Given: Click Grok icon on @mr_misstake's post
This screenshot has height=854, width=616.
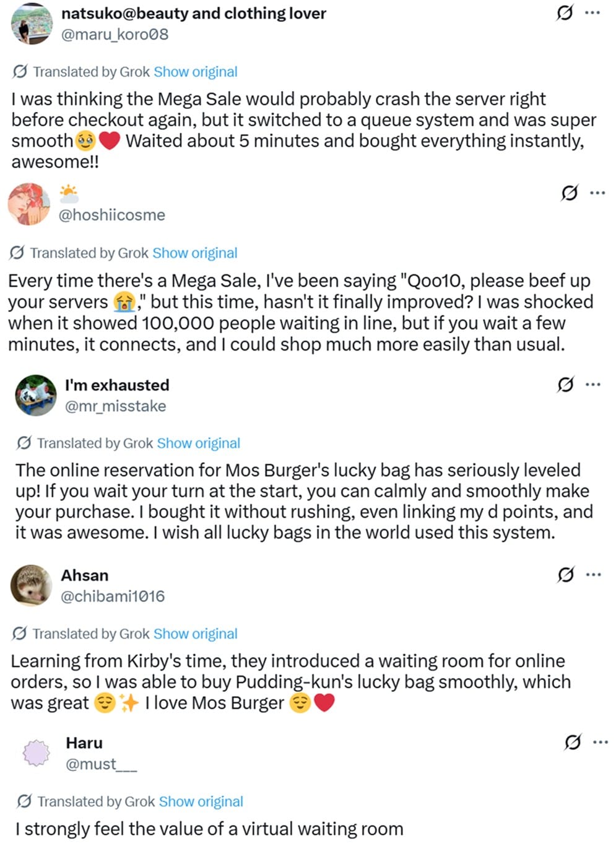Looking at the screenshot, I should coord(565,385).
